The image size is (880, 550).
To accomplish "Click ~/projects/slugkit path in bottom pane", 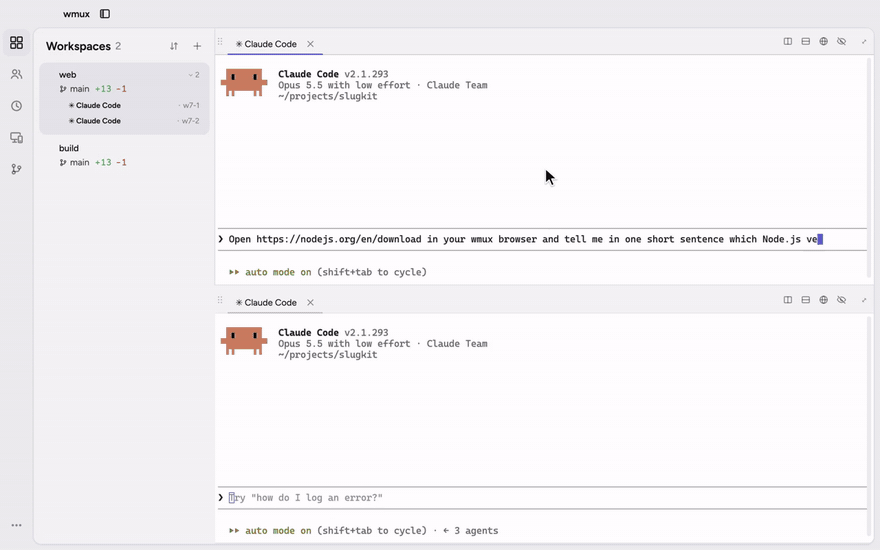I will coord(328,355).
